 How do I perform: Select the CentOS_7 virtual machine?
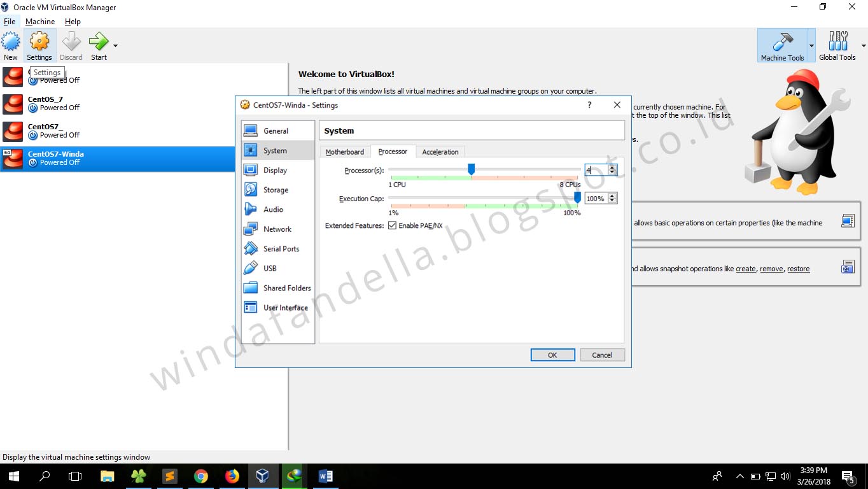click(144, 104)
